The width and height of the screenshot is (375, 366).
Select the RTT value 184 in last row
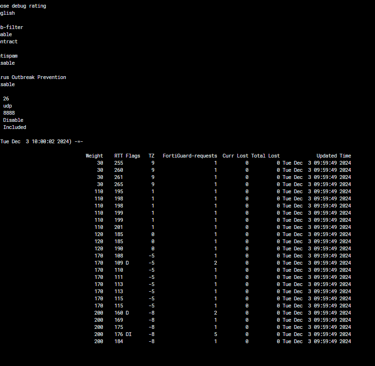point(119,341)
